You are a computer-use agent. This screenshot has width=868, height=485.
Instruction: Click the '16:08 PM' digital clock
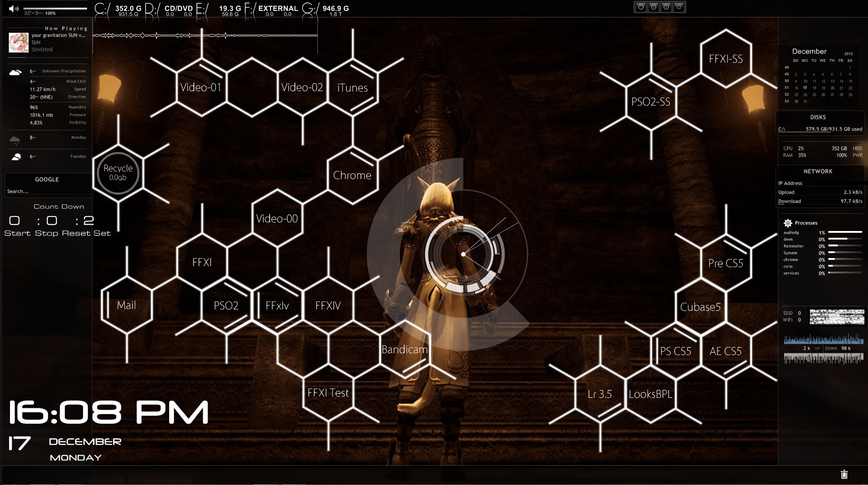(109, 412)
